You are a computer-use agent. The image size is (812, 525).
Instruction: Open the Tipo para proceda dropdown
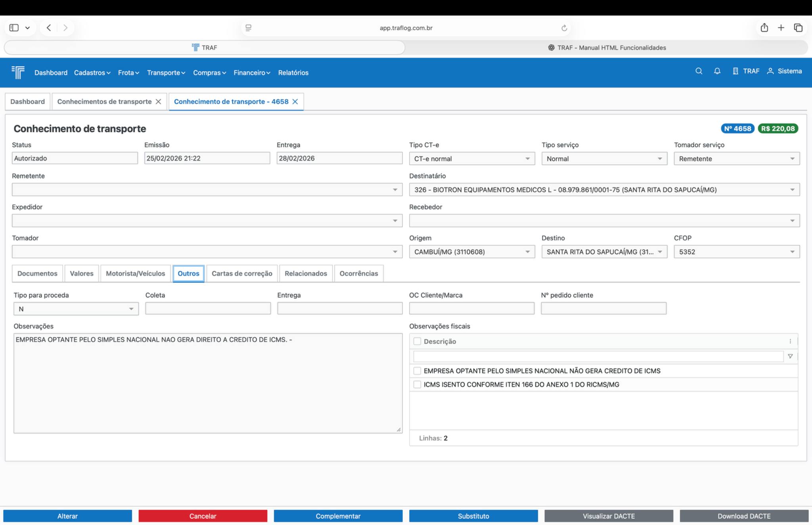click(76, 309)
